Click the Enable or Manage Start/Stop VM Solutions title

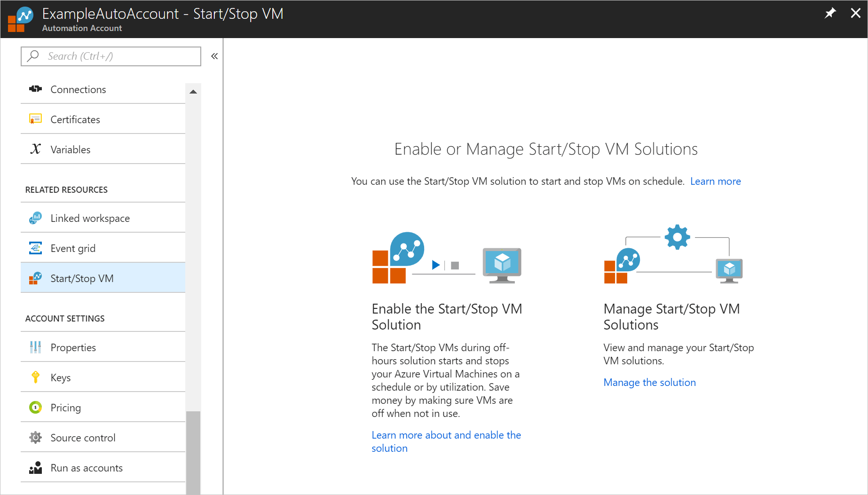pos(546,149)
